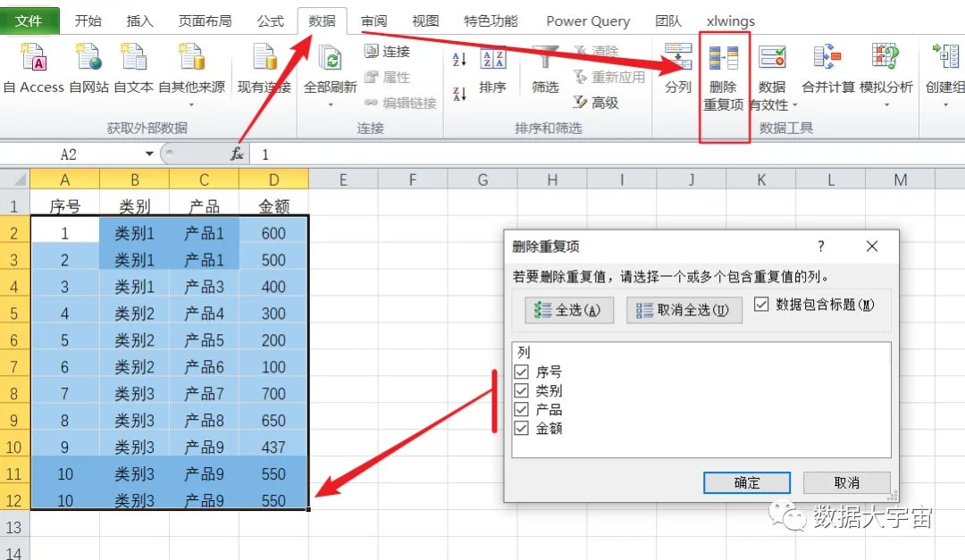Click the insert function fx icon

point(237,154)
